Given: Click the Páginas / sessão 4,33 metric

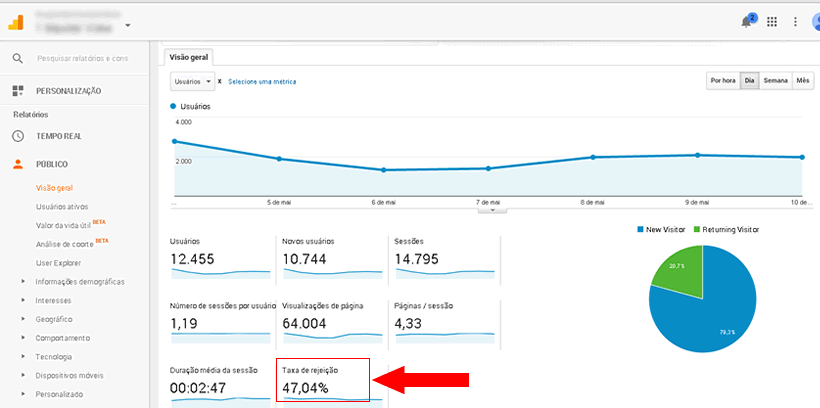Looking at the screenshot, I should [444, 324].
